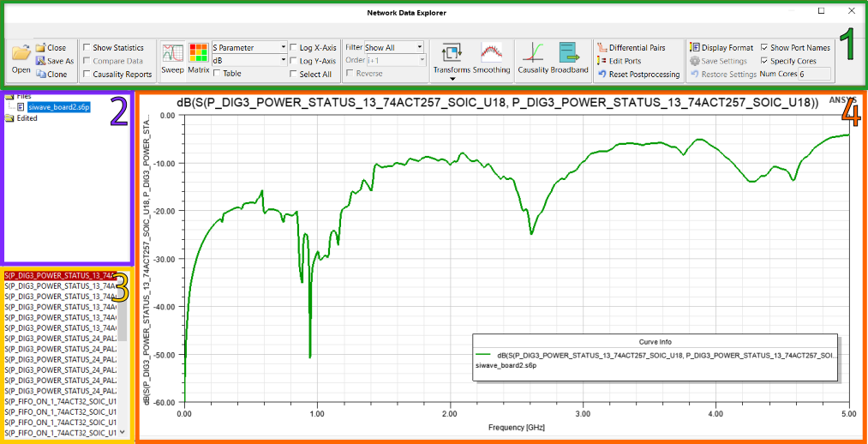Click the Differential Pairs button

pyautogui.click(x=632, y=48)
